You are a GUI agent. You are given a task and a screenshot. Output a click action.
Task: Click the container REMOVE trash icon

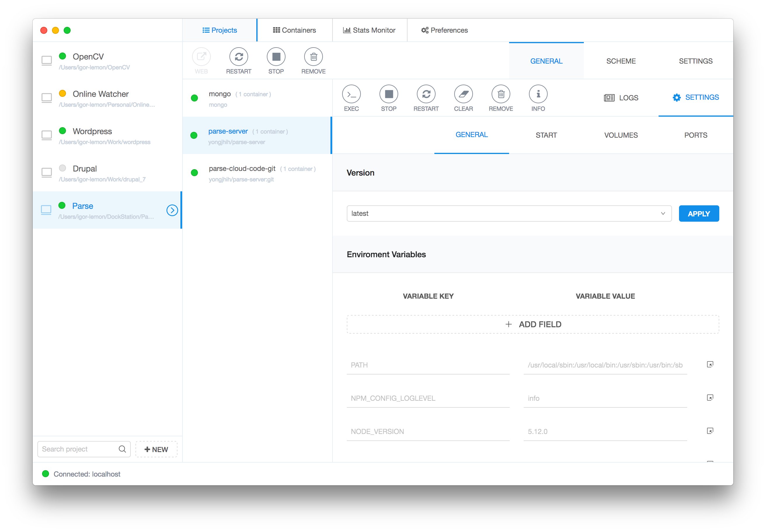pyautogui.click(x=501, y=94)
